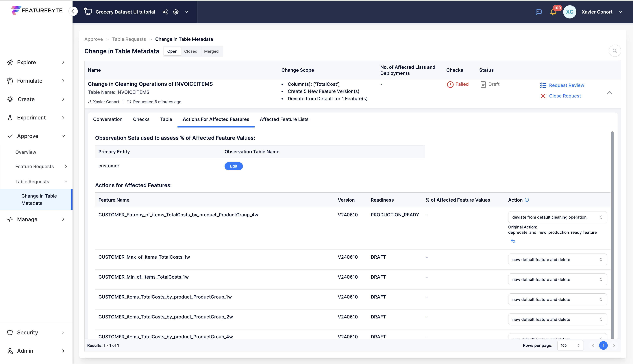Click the share icon in header
633x364 pixels.
(x=165, y=12)
